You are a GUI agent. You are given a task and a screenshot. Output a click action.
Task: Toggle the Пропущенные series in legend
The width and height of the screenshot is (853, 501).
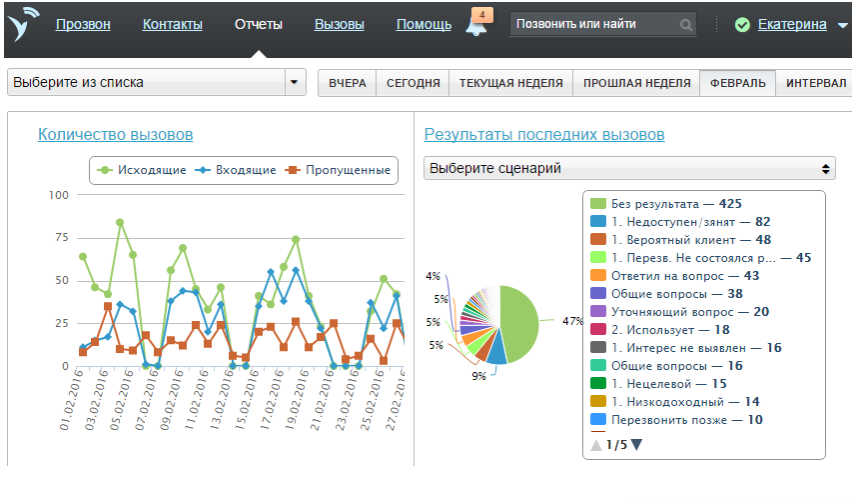[338, 170]
